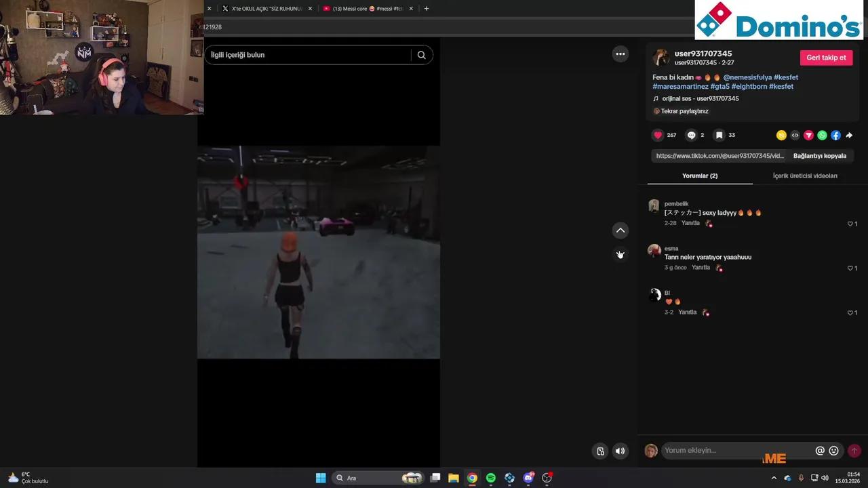Open esma's commenter name

coord(671,249)
